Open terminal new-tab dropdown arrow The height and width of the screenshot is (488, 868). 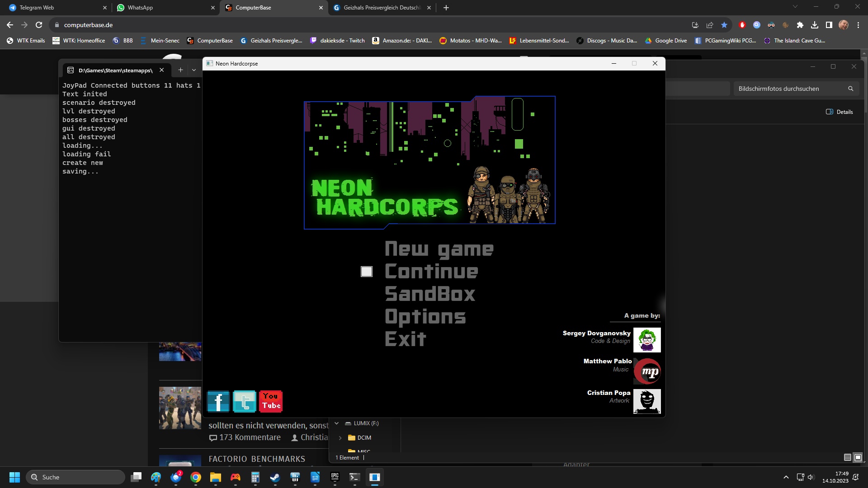click(194, 70)
